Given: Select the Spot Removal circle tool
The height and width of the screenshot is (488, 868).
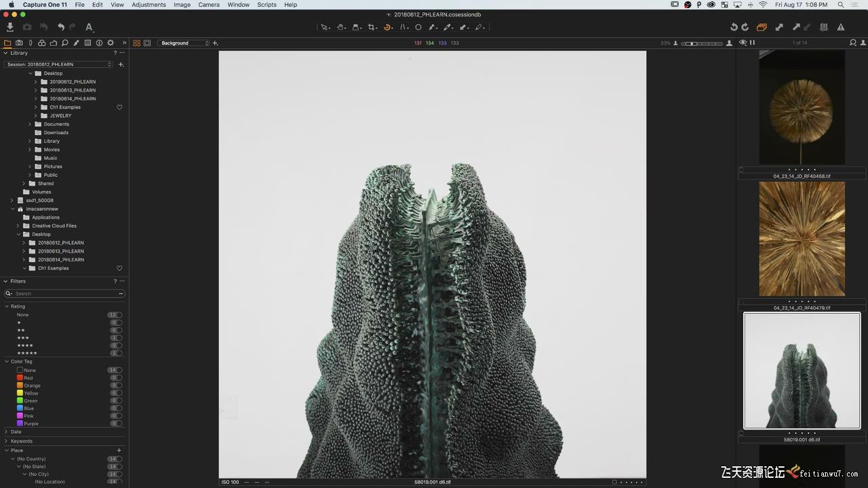Looking at the screenshot, I should [x=418, y=27].
